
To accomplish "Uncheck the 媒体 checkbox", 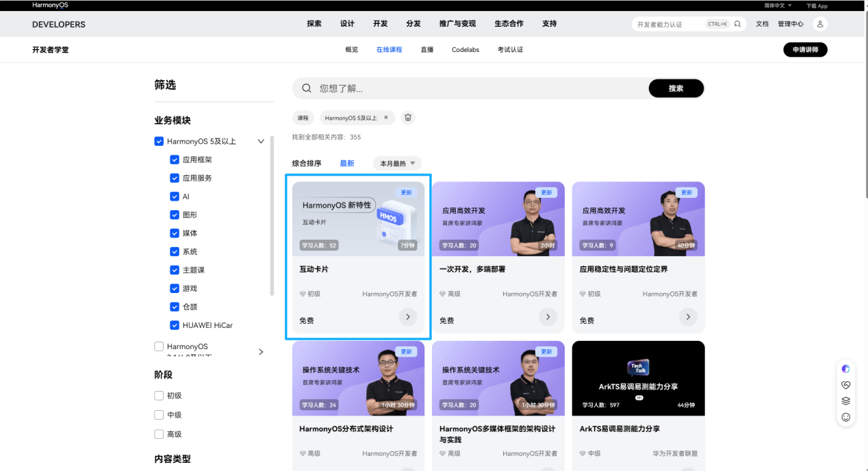I will [x=175, y=233].
